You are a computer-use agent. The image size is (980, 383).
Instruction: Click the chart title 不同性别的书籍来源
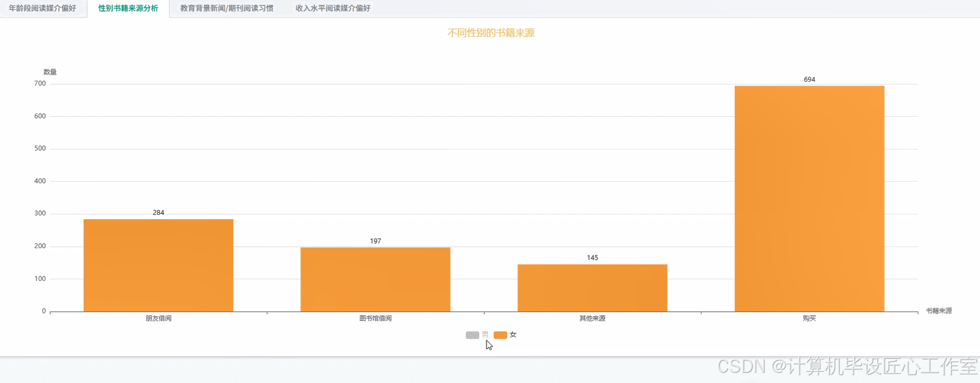(491, 33)
